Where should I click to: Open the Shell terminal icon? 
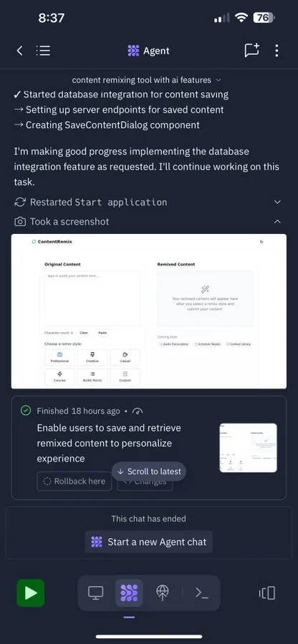(x=202, y=592)
